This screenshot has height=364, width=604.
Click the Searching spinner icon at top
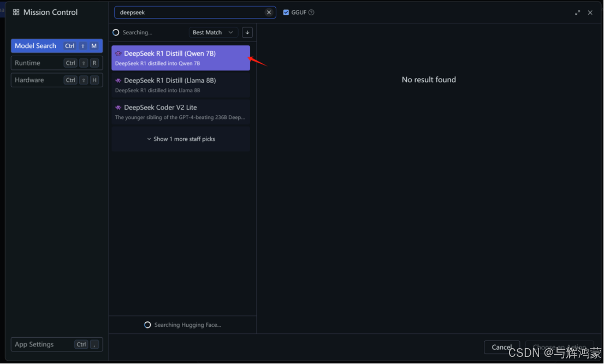[116, 32]
